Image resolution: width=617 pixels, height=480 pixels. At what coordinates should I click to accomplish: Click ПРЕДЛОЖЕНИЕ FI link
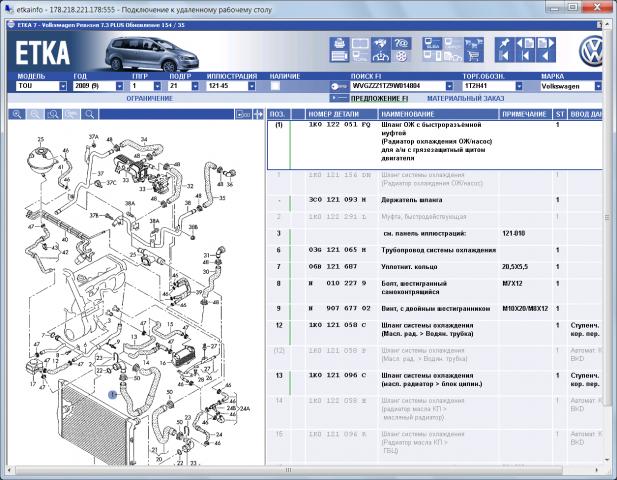click(379, 98)
